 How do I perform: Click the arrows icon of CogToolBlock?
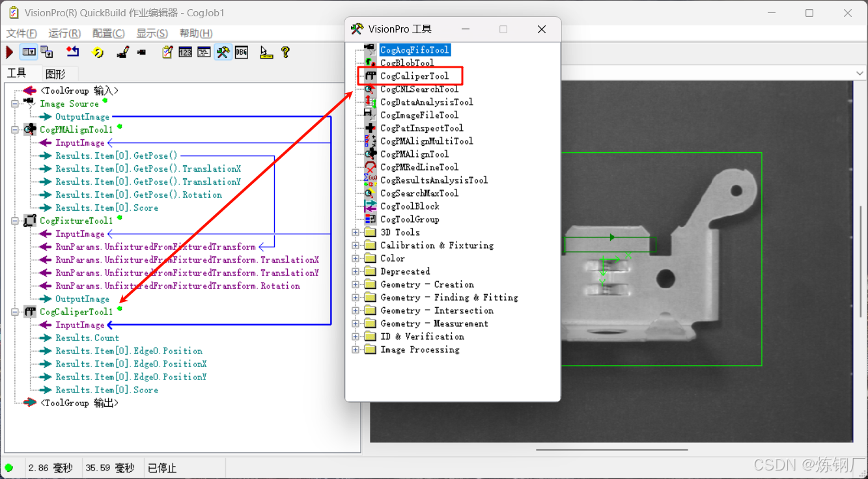pyautogui.click(x=370, y=206)
